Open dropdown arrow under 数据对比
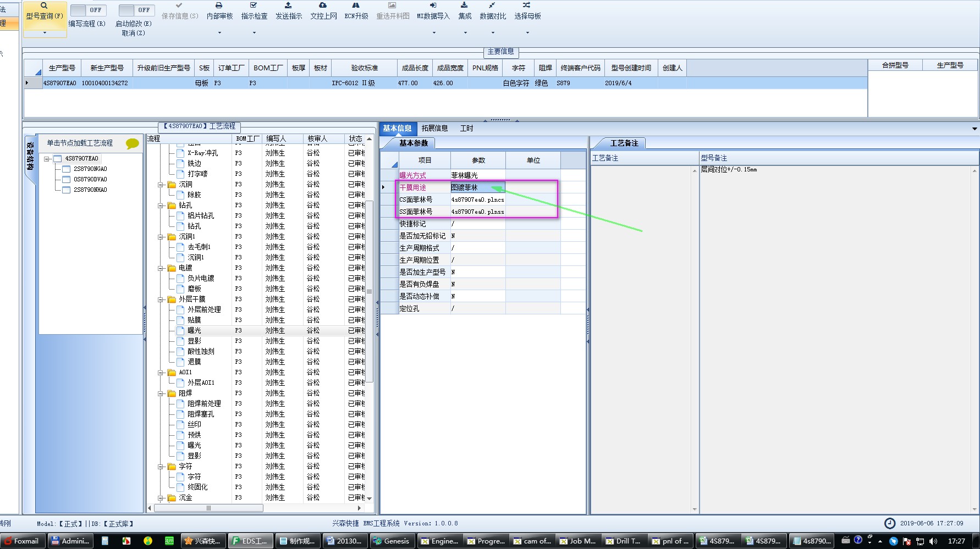 493,32
